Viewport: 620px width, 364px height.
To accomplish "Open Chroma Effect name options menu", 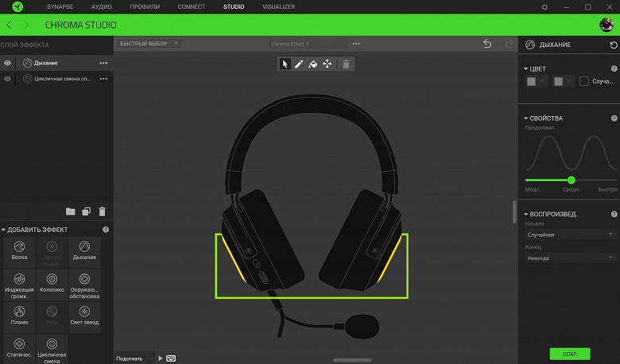I will tap(356, 44).
